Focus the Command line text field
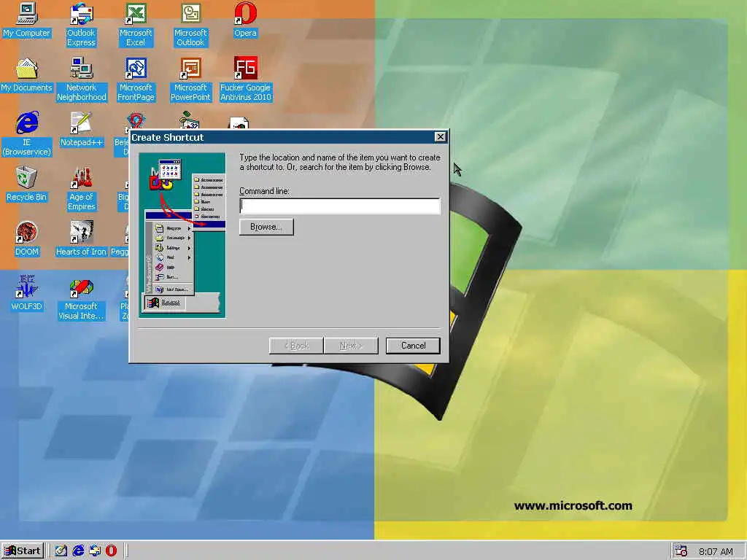 coord(340,206)
